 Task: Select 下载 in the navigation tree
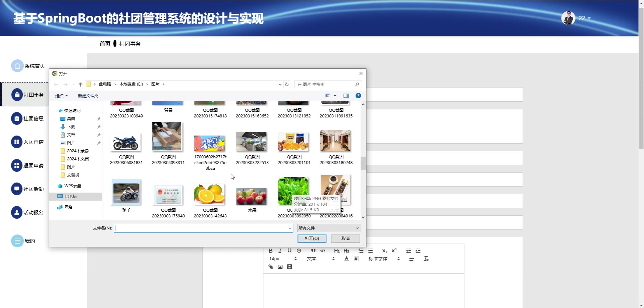[x=68, y=127]
